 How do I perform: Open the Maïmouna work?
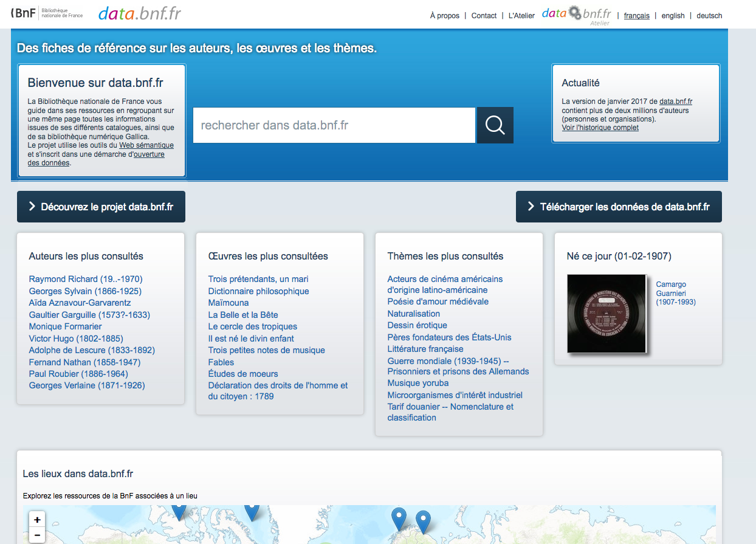point(229,303)
